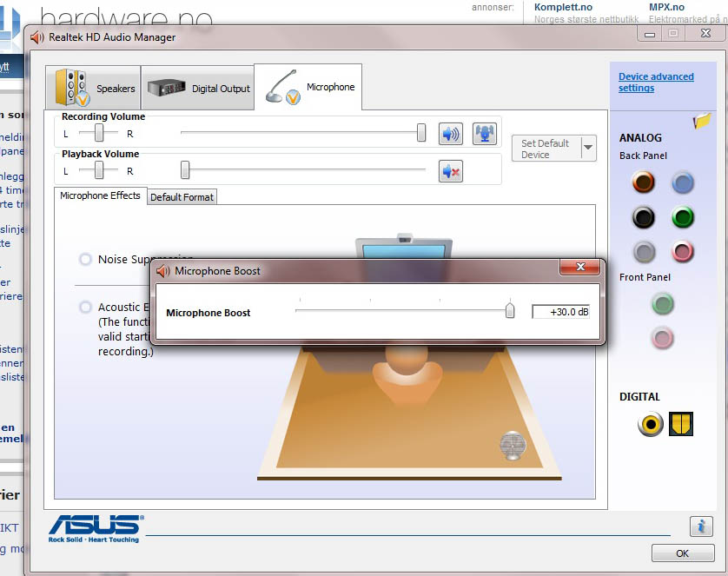Close the Microphone Boost dialog
This screenshot has height=576, width=728.
tap(580, 267)
